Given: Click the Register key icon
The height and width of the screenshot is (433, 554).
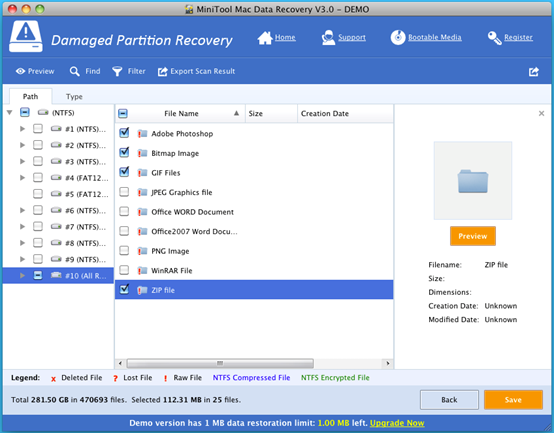Looking at the screenshot, I should click(494, 38).
